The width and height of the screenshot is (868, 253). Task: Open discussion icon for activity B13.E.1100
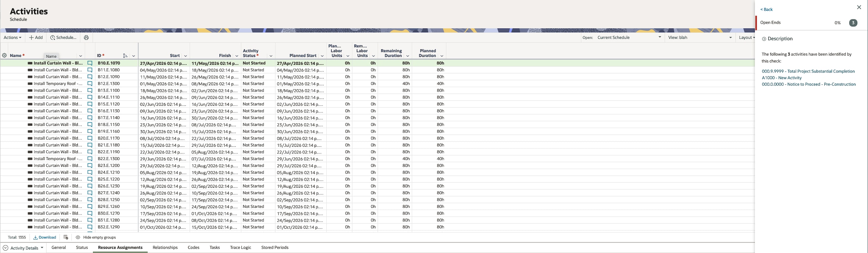point(90,91)
